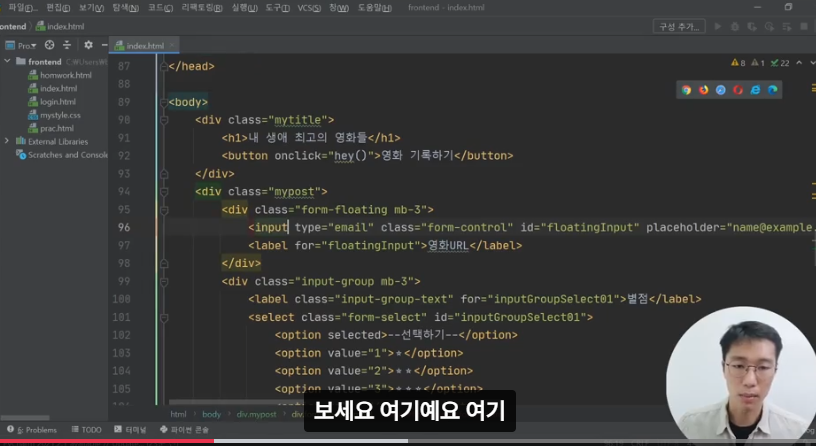Image resolution: width=816 pixels, height=446 pixels.
Task: Click the typo indicator showing 22
Action: click(x=780, y=63)
